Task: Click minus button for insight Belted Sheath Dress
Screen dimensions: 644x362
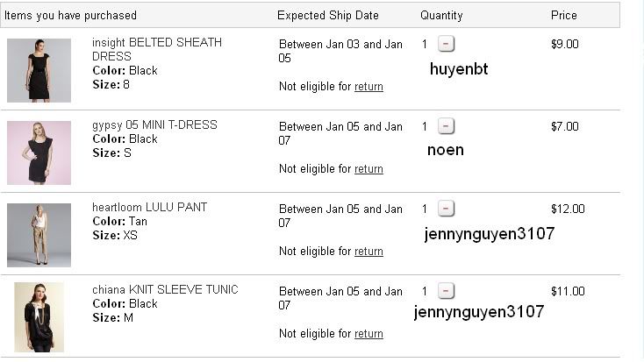Action: 446,44
